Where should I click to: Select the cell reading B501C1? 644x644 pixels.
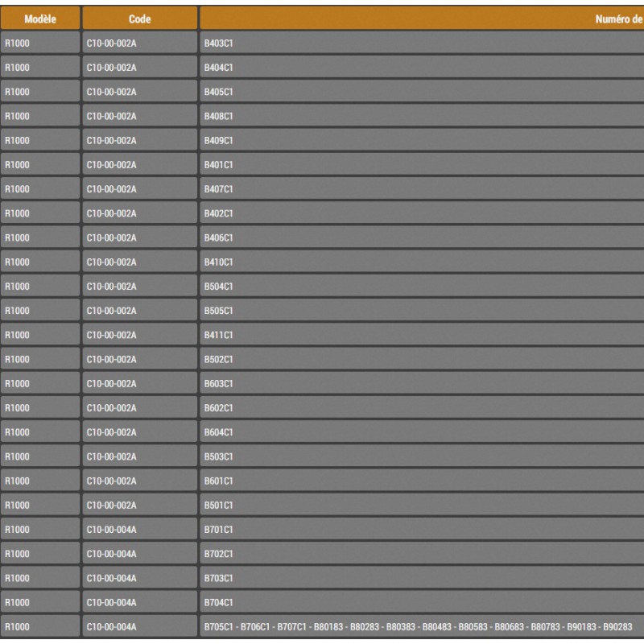422,505
